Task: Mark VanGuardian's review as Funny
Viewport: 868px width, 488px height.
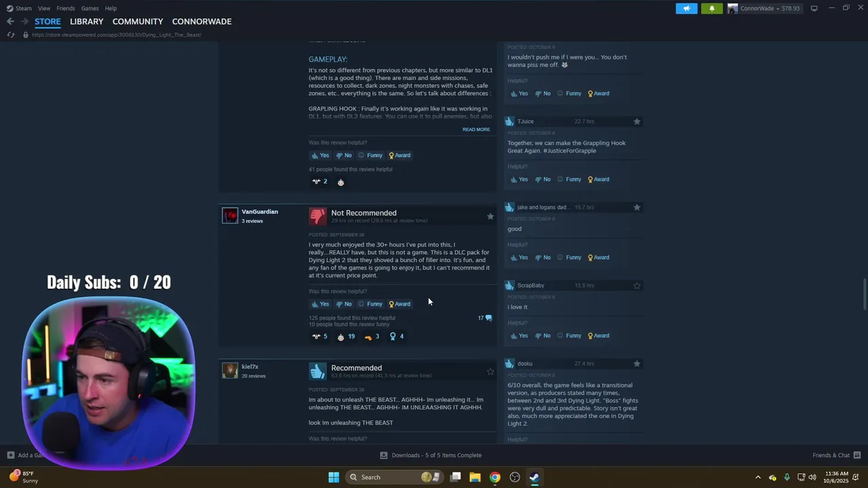Action: coord(370,304)
